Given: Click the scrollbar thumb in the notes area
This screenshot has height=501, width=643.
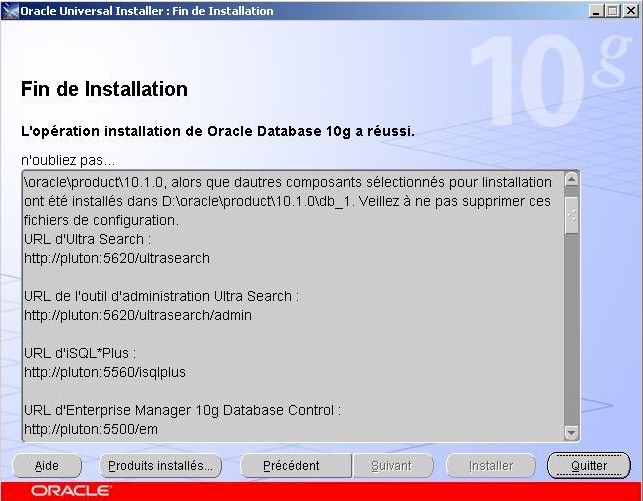Looking at the screenshot, I should click(x=571, y=213).
